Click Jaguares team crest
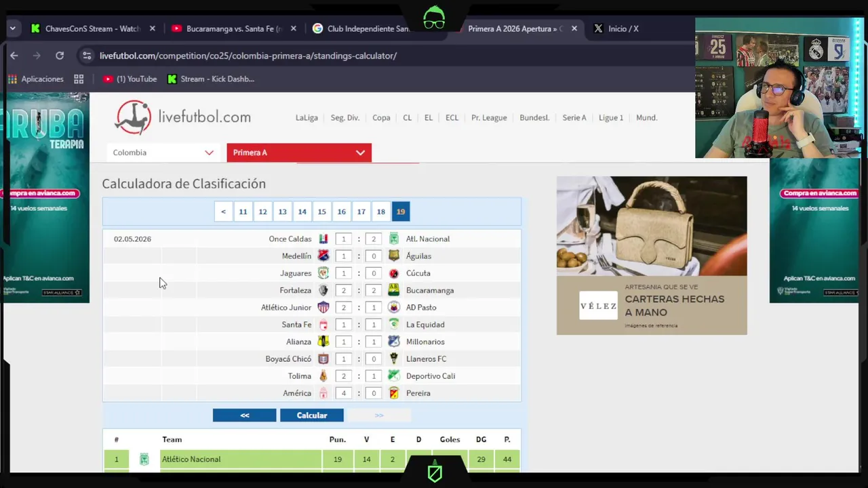The image size is (868, 488). 323,273
